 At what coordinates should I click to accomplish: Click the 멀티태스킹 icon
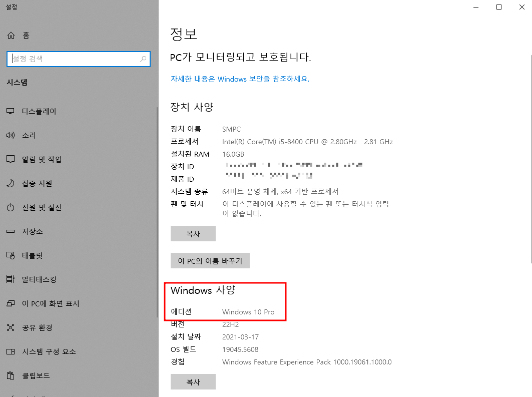(x=11, y=279)
